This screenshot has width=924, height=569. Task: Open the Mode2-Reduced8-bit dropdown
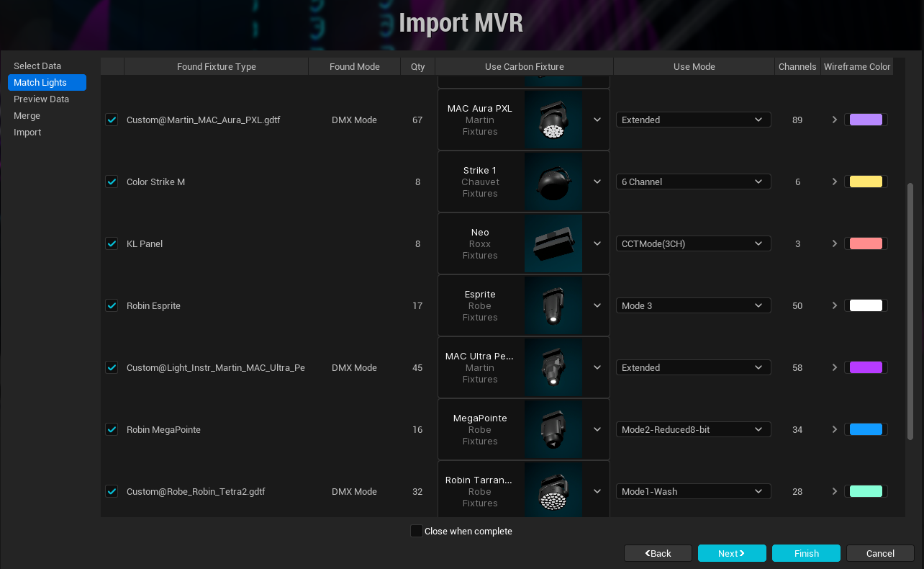(693, 429)
